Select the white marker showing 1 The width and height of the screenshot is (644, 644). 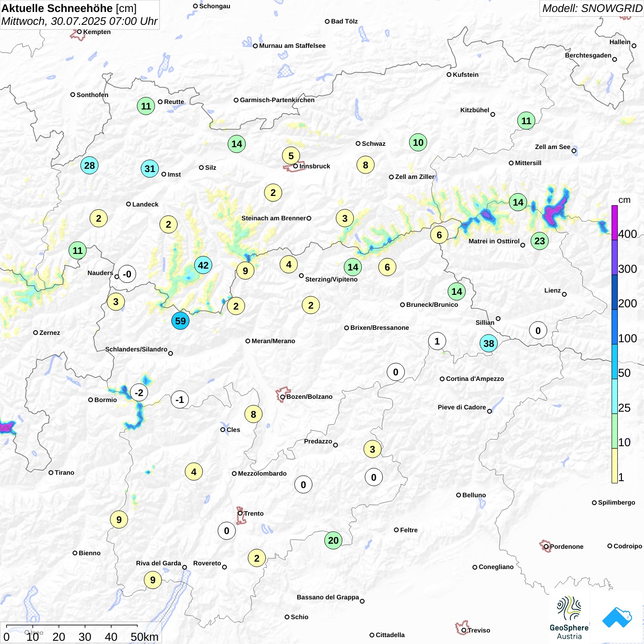(x=437, y=341)
